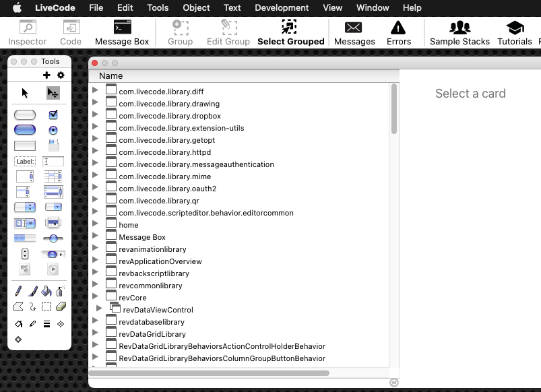Select the Edit pointer tool
The height and width of the screenshot is (392, 541).
pyautogui.click(x=53, y=93)
